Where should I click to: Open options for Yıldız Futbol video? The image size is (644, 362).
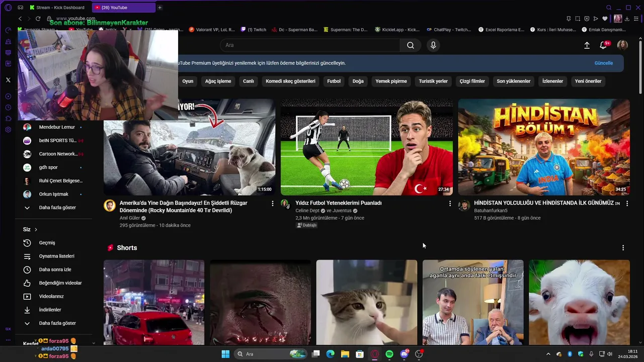coord(450,204)
